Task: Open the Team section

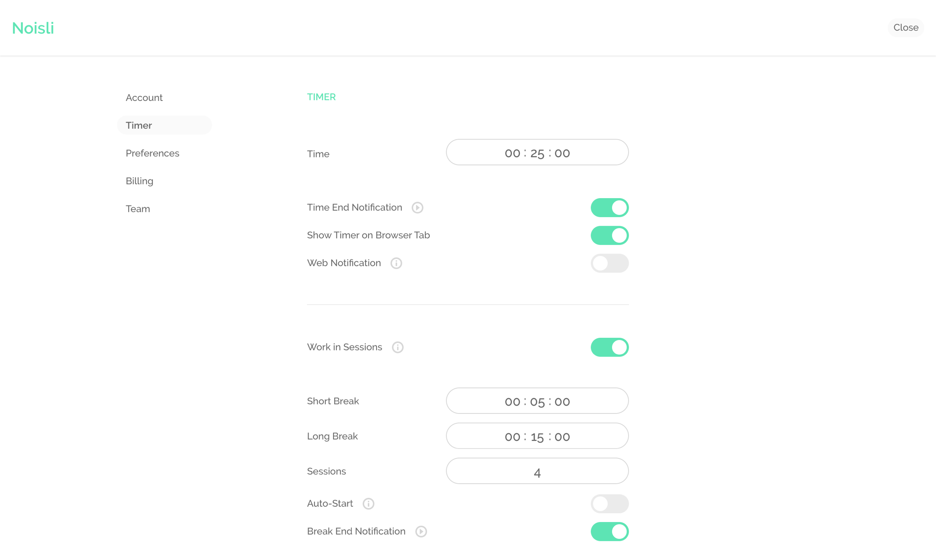Action: pyautogui.click(x=138, y=209)
